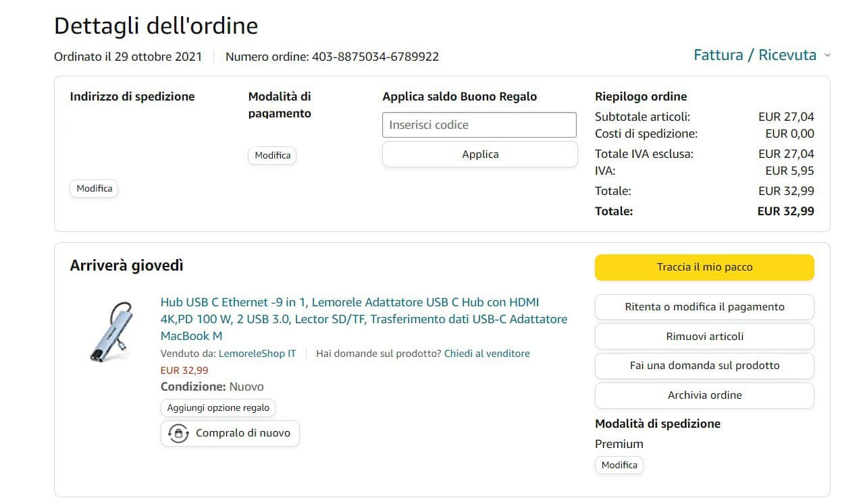The height and width of the screenshot is (504, 861).
Task: Click Aggiungi opzione regalo button
Action: tap(218, 408)
